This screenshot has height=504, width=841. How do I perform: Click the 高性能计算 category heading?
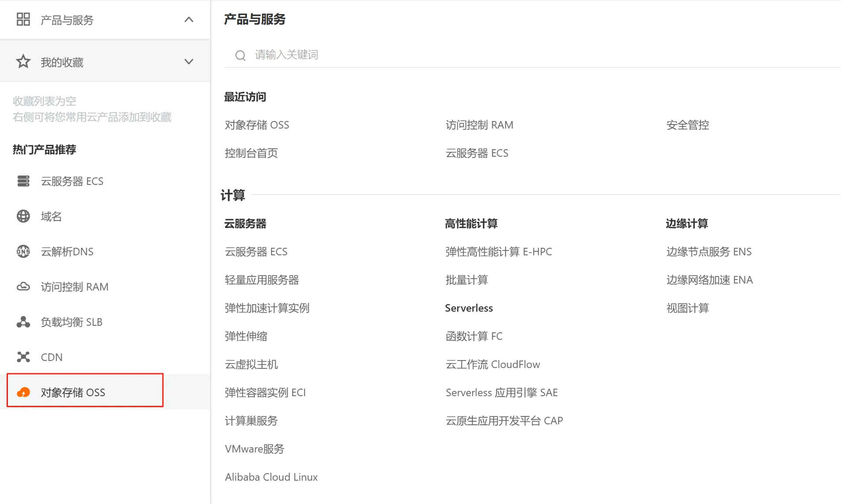471,224
